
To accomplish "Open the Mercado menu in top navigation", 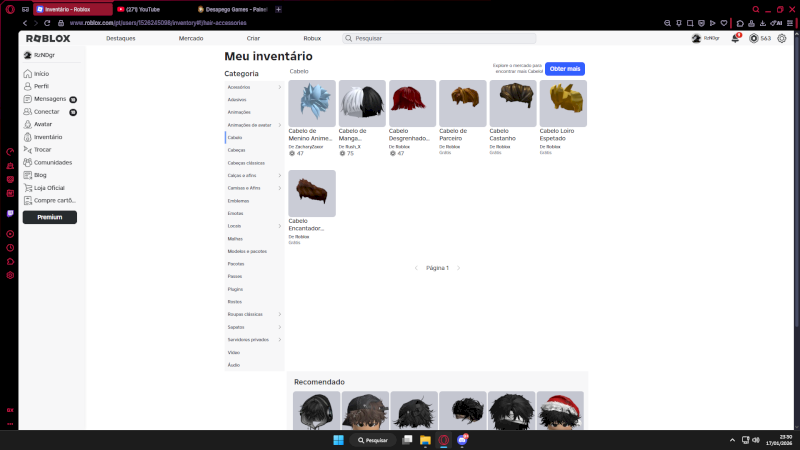I will [190, 38].
